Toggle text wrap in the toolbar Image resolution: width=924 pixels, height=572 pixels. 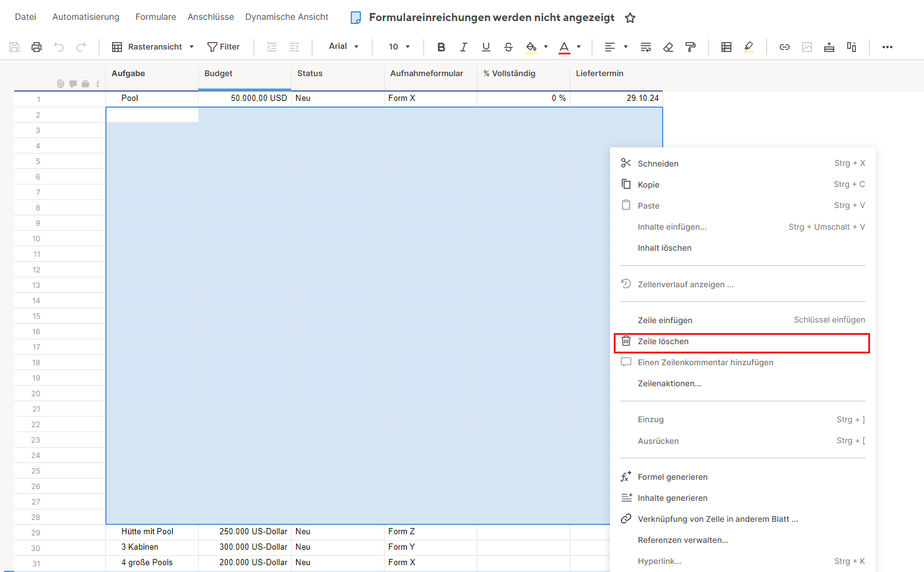pyautogui.click(x=646, y=47)
